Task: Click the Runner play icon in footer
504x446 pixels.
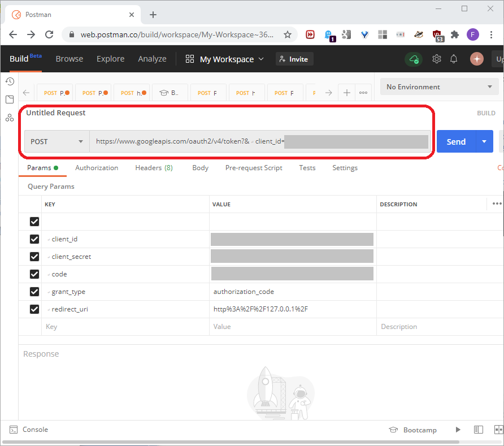Action: click(x=458, y=430)
